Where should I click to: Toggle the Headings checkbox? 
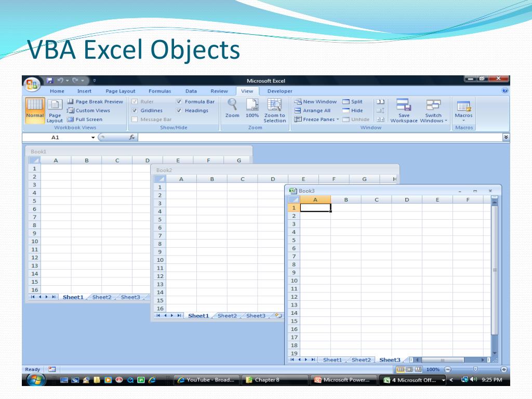(179, 111)
